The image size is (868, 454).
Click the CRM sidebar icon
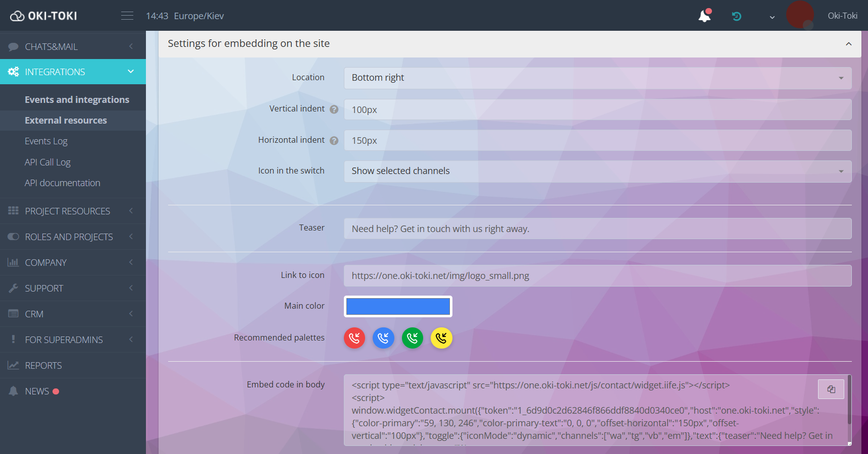(x=14, y=314)
